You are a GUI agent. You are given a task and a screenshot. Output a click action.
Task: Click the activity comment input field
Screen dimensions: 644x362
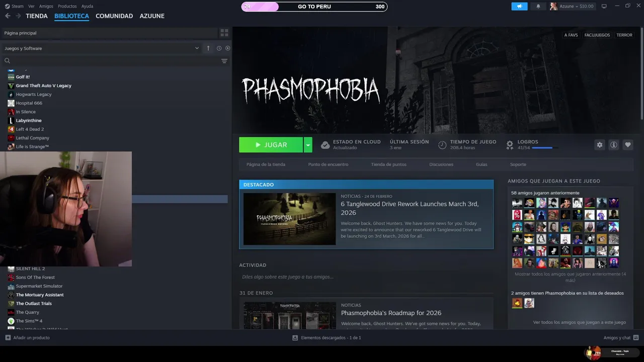pos(366,277)
